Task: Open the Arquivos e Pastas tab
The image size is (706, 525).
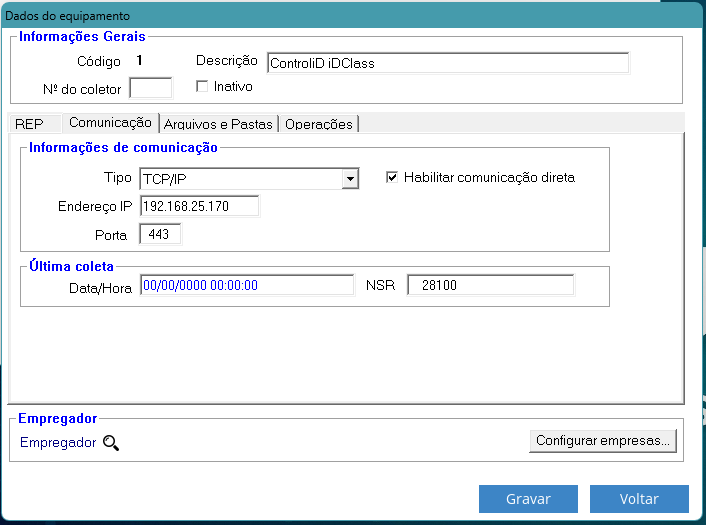Action: [218, 124]
